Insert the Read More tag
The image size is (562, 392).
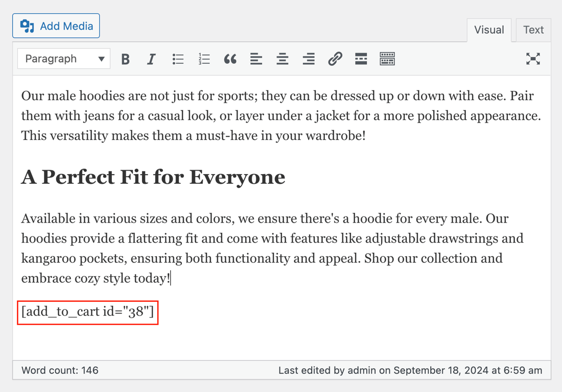click(361, 59)
